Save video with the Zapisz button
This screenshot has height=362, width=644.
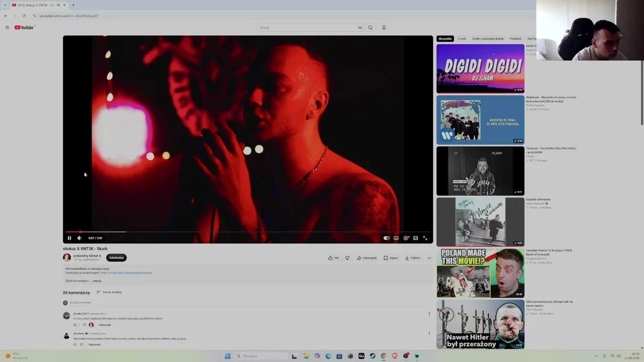pos(390,258)
